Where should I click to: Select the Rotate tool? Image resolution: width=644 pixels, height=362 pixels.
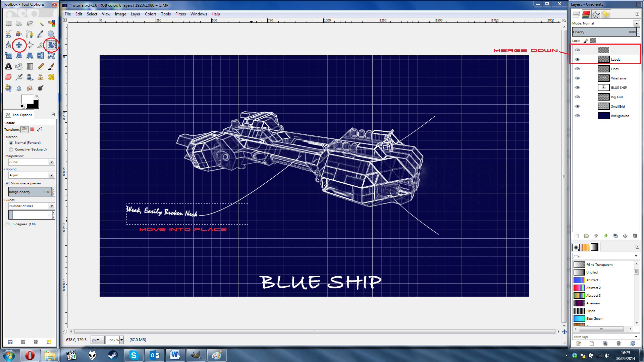coord(51,45)
